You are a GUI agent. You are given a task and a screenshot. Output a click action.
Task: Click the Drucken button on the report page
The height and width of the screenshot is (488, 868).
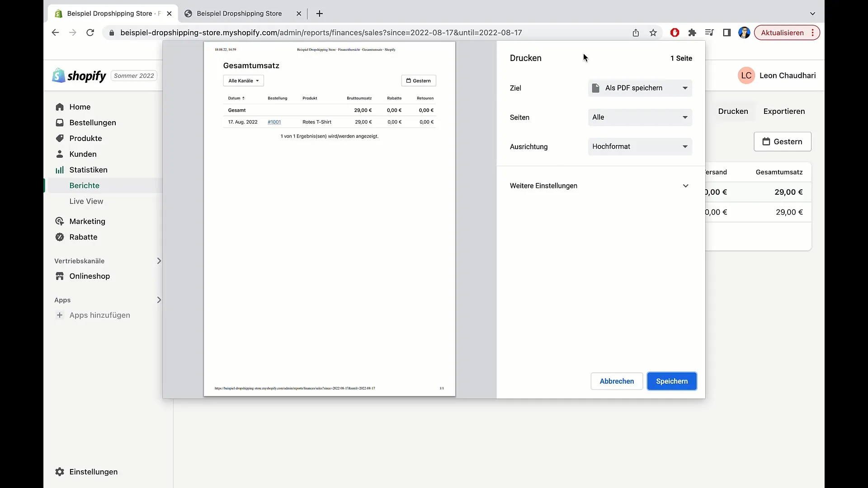point(733,111)
